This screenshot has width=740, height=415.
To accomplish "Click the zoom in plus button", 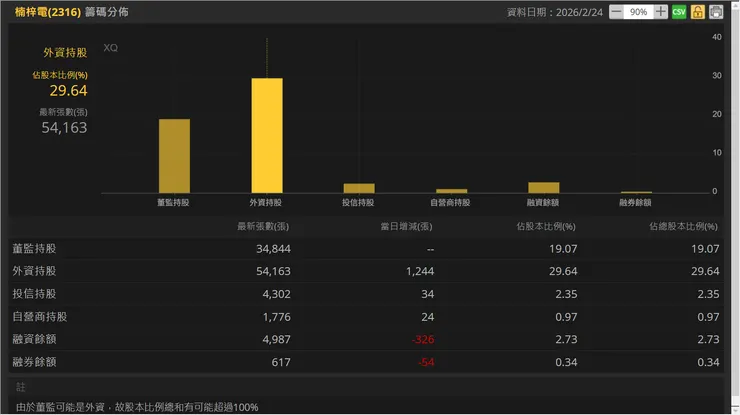I will [x=661, y=12].
